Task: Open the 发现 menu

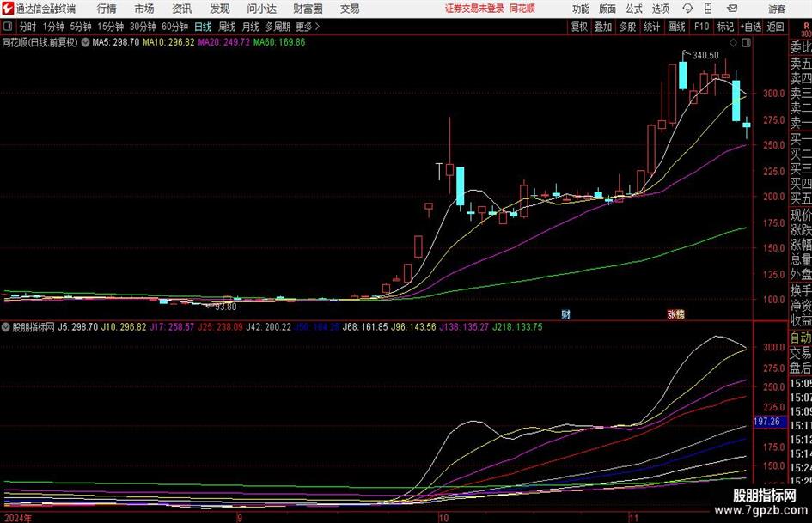Action: pos(220,9)
